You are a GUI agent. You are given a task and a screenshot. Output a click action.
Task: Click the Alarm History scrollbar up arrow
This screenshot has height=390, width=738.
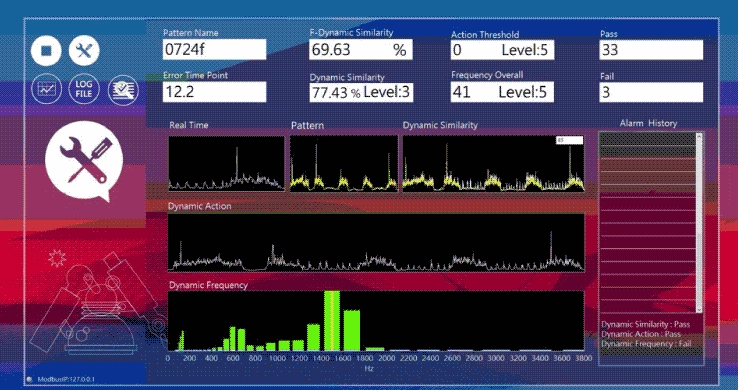click(699, 136)
